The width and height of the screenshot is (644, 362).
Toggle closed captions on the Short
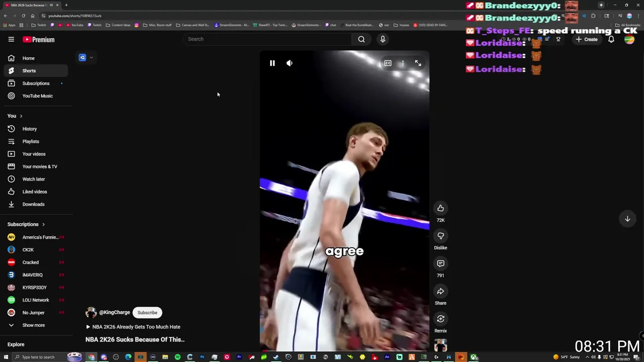388,63
